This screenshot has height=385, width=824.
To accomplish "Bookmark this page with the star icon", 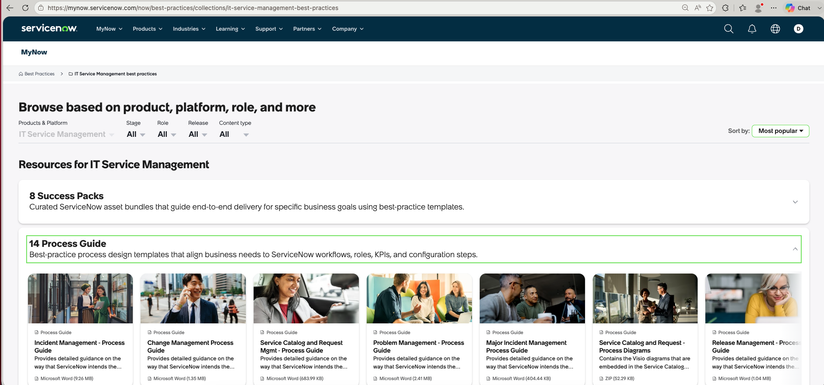I will (x=710, y=8).
